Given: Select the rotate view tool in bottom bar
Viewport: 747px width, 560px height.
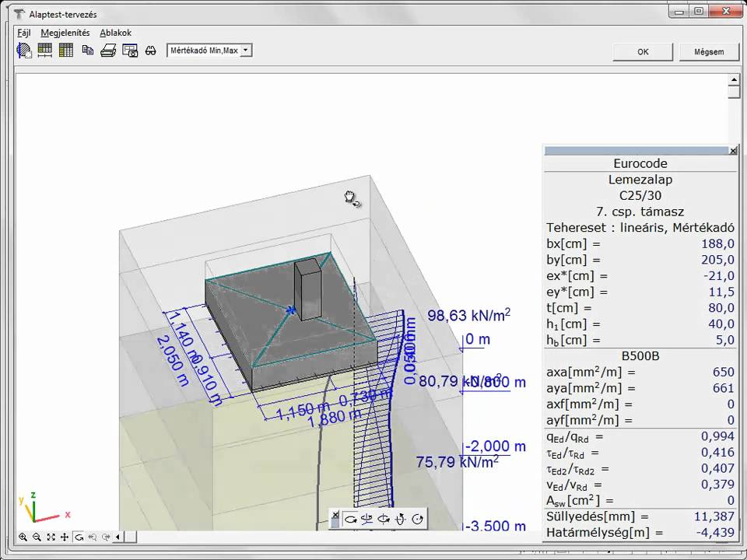Looking at the screenshot, I should coord(79,537).
